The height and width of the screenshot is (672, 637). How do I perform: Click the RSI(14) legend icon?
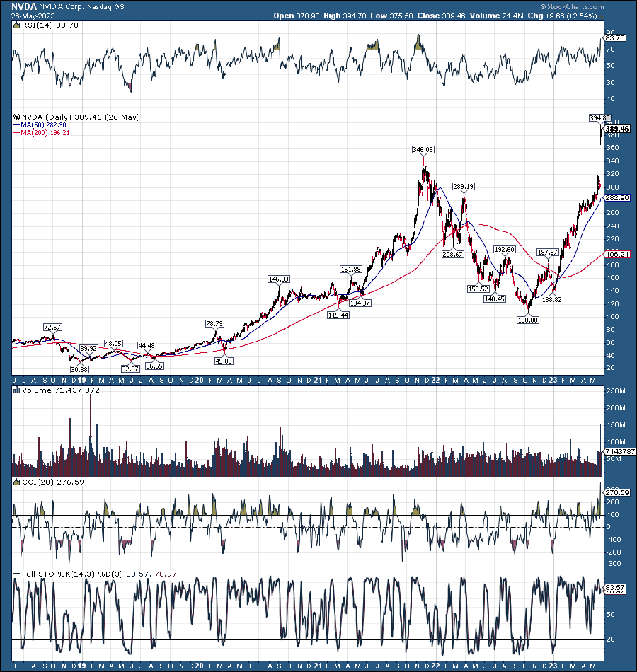coord(17,25)
